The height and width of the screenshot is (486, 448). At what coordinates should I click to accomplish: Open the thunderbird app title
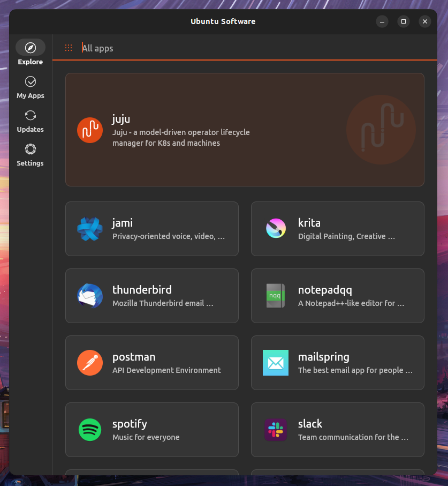point(142,290)
